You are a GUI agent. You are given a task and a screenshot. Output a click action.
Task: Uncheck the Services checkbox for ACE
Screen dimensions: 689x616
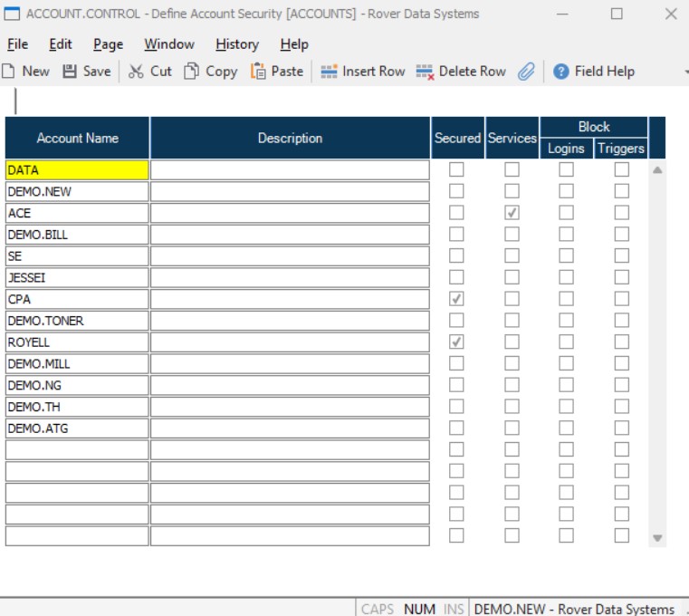point(512,213)
